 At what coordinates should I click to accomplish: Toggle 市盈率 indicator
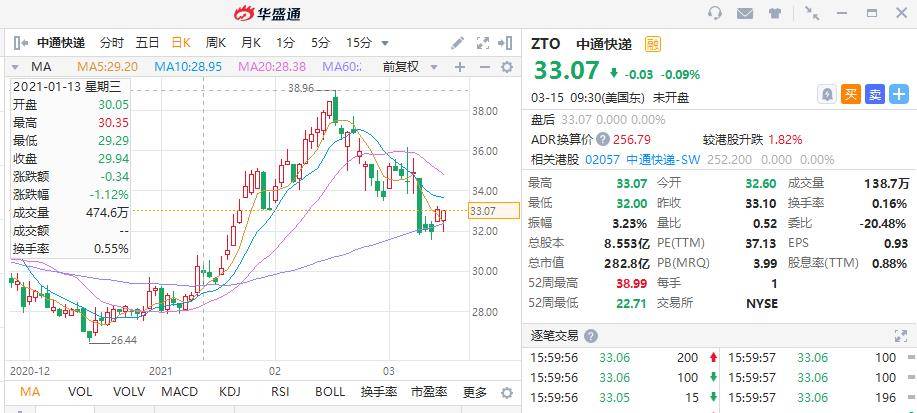pyautogui.click(x=429, y=392)
